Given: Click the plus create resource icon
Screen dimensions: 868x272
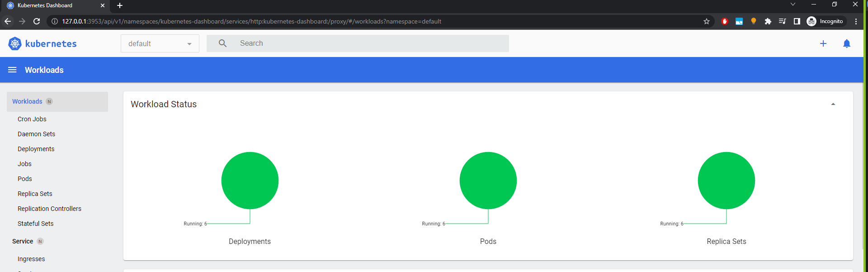Looking at the screenshot, I should click(x=823, y=43).
